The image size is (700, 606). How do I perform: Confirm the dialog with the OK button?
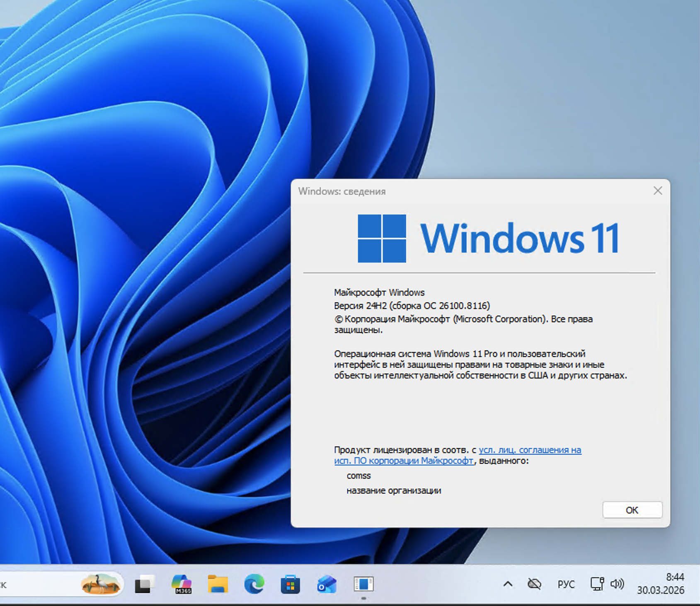(x=632, y=510)
